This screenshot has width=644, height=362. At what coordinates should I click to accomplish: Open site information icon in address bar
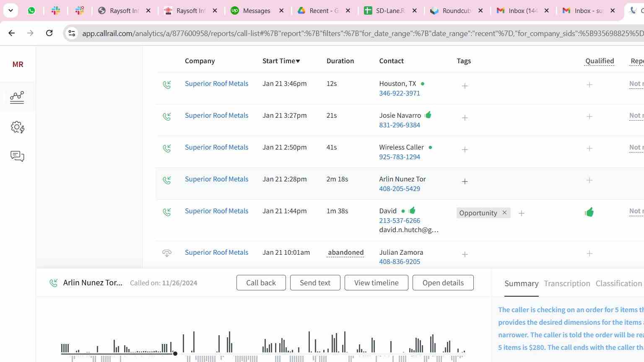click(x=72, y=33)
